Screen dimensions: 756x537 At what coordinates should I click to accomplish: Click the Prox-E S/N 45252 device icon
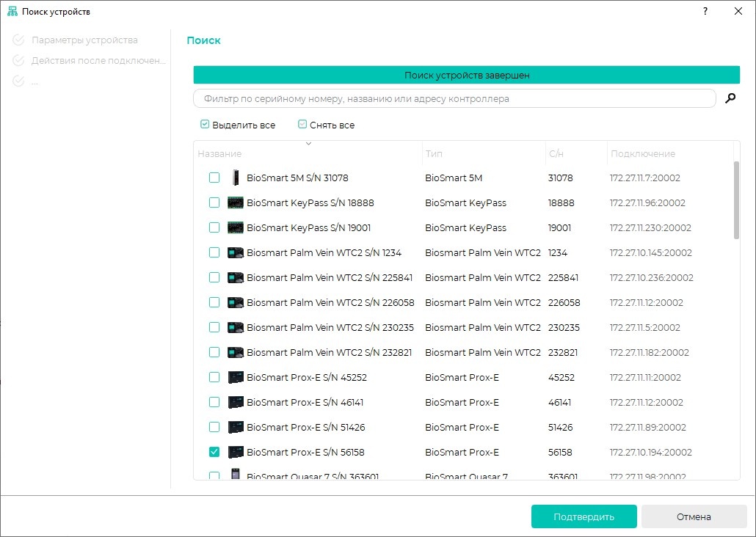236,377
